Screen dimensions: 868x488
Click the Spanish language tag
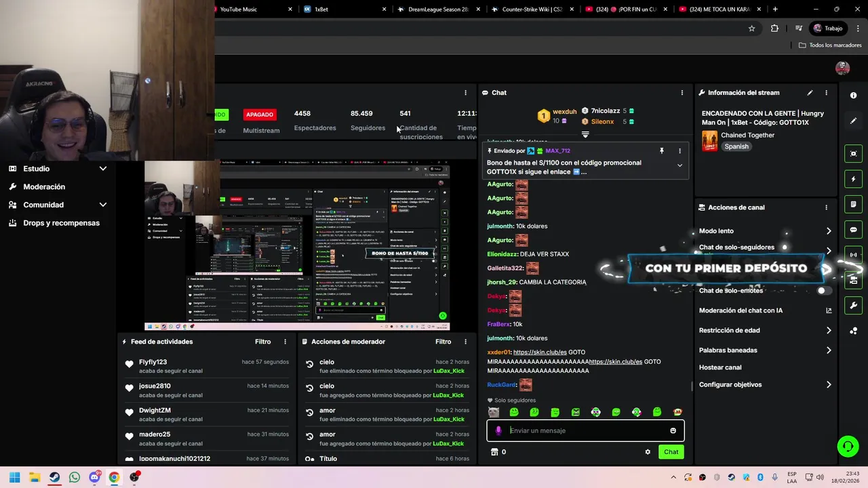[x=736, y=146]
